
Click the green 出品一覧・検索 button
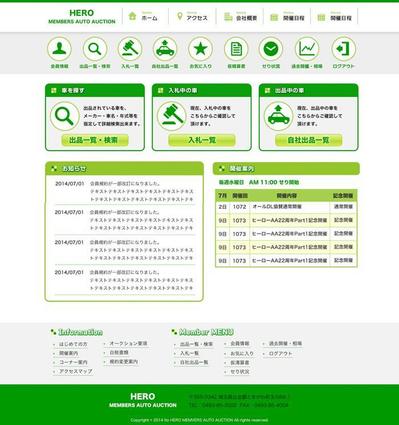95,140
